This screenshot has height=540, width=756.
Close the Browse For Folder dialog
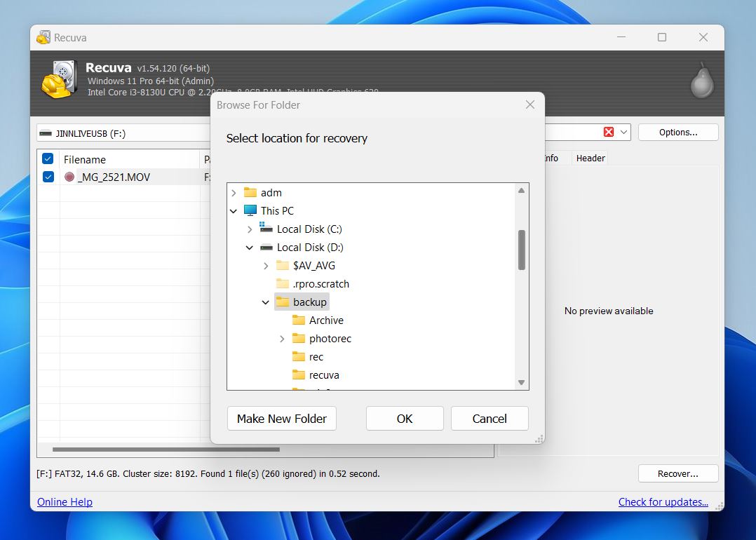click(530, 104)
